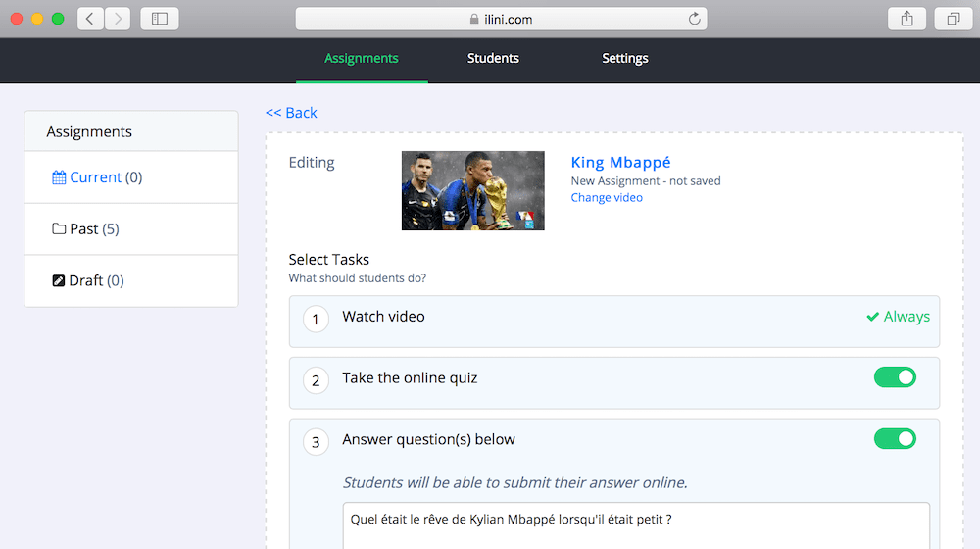The height and width of the screenshot is (549, 980).
Task: Switch to the Students tab
Action: click(493, 59)
